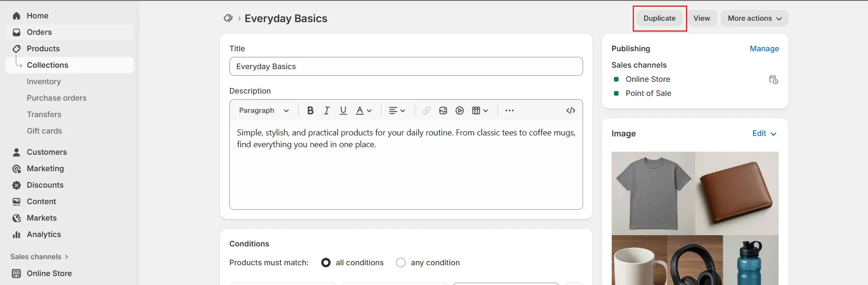The image size is (868, 285).
Task: Click the insert video icon
Action: point(460,111)
